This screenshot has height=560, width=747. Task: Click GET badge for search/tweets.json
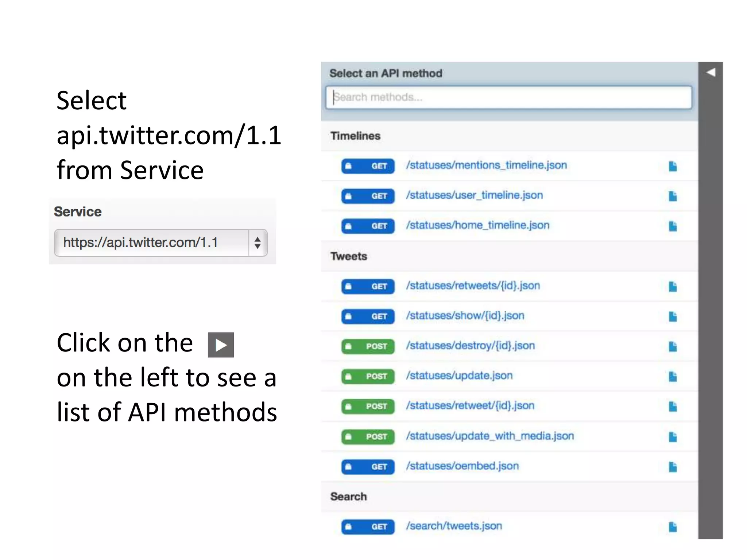(368, 527)
